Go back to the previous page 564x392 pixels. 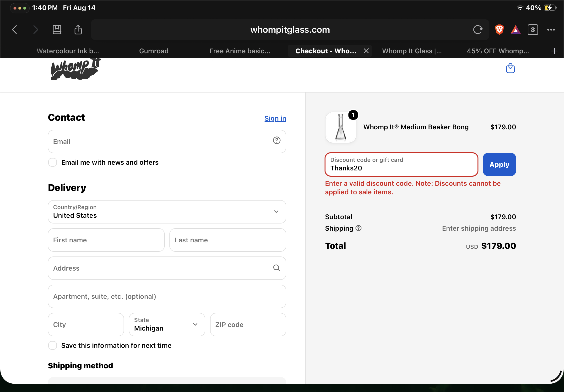coord(15,30)
